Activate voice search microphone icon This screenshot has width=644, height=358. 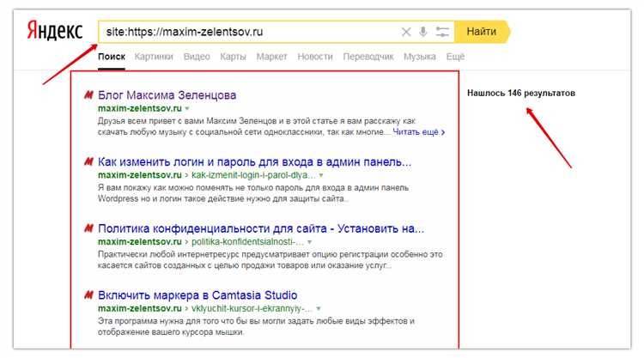tap(423, 32)
